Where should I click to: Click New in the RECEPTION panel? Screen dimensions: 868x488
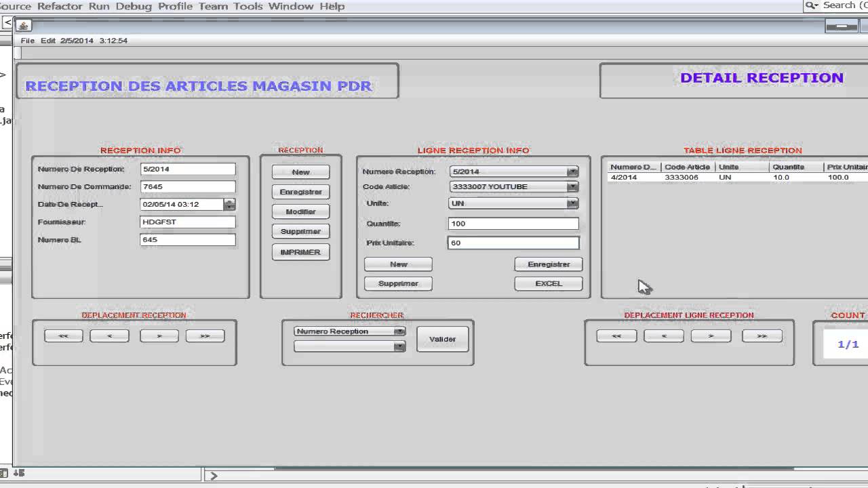[x=300, y=172]
